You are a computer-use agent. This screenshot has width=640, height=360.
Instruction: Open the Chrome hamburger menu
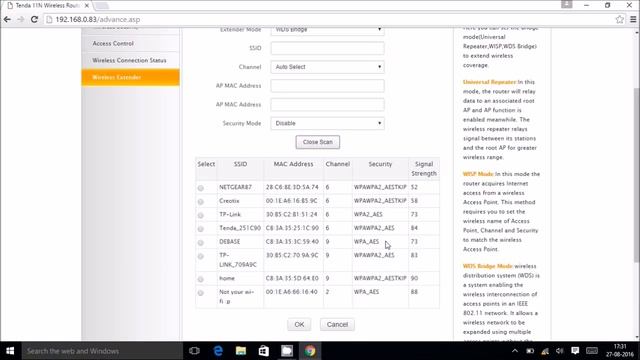click(633, 19)
